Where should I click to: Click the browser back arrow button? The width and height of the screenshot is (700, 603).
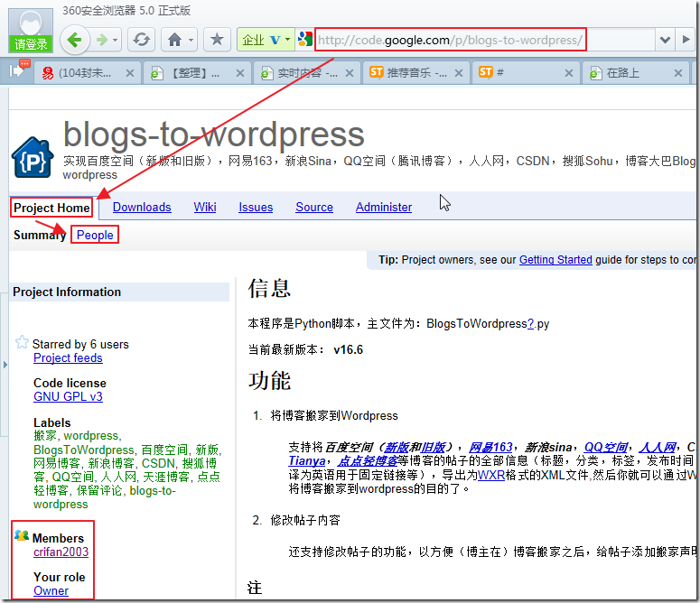click(x=74, y=40)
